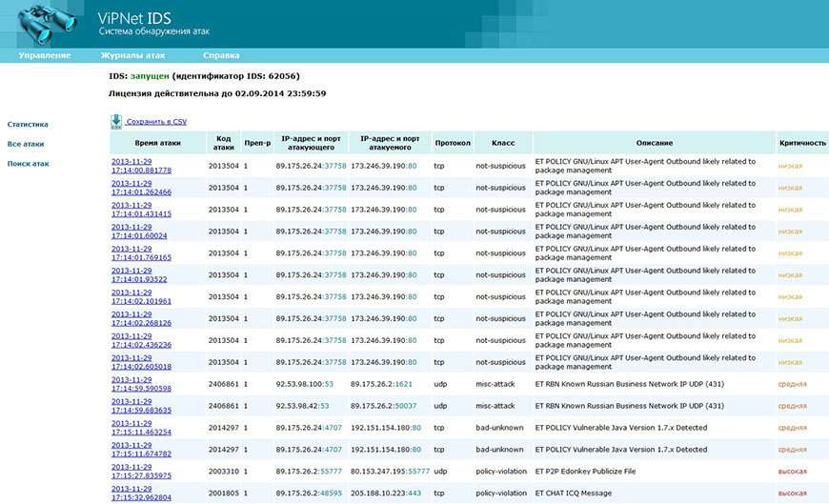Click the CSV download icon
The image size is (829, 504).
point(116,122)
